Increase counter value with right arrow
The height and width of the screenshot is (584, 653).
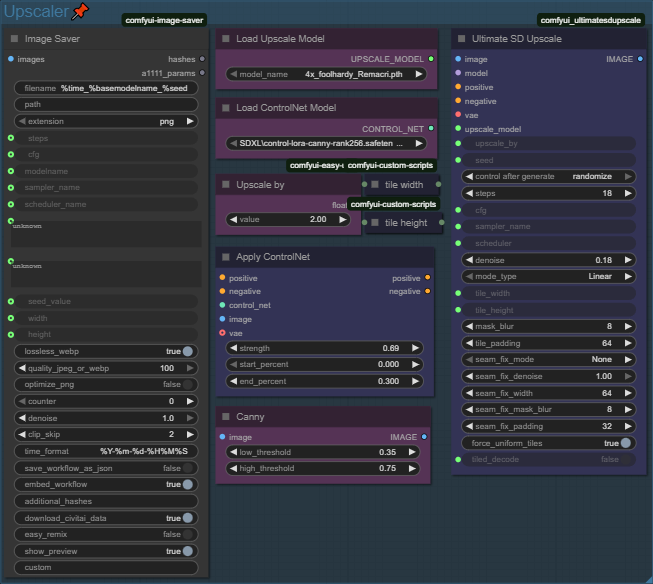tap(190, 401)
